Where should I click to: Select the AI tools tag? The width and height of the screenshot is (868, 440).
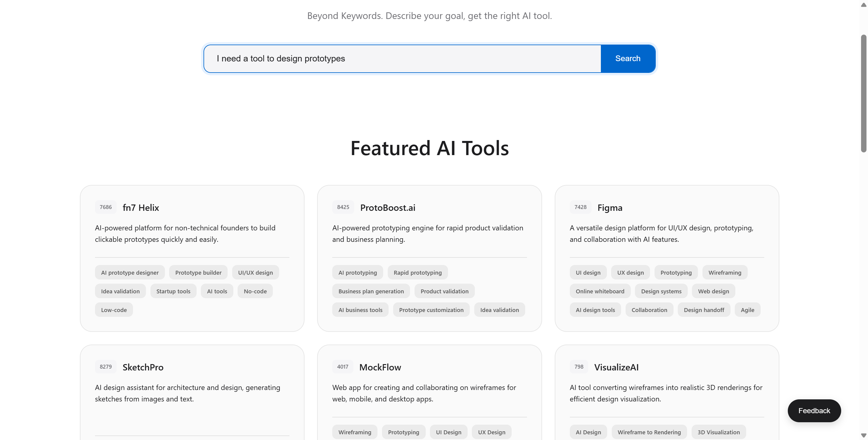[217, 291]
